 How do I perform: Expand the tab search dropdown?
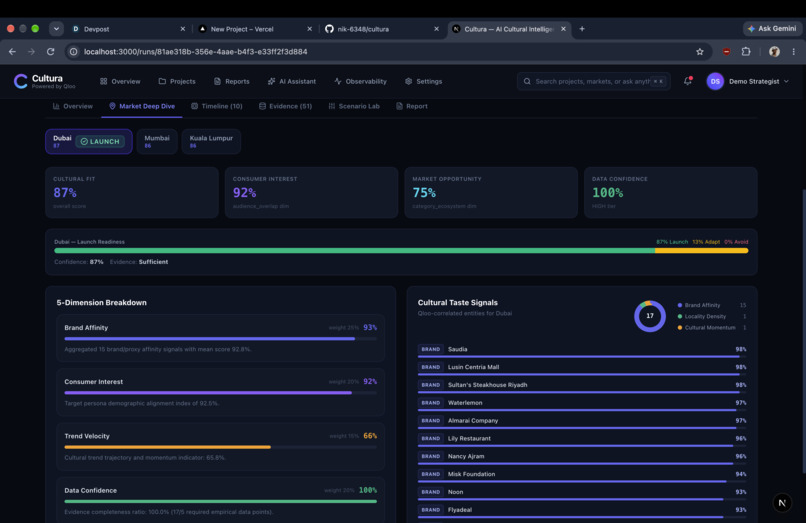pos(56,29)
